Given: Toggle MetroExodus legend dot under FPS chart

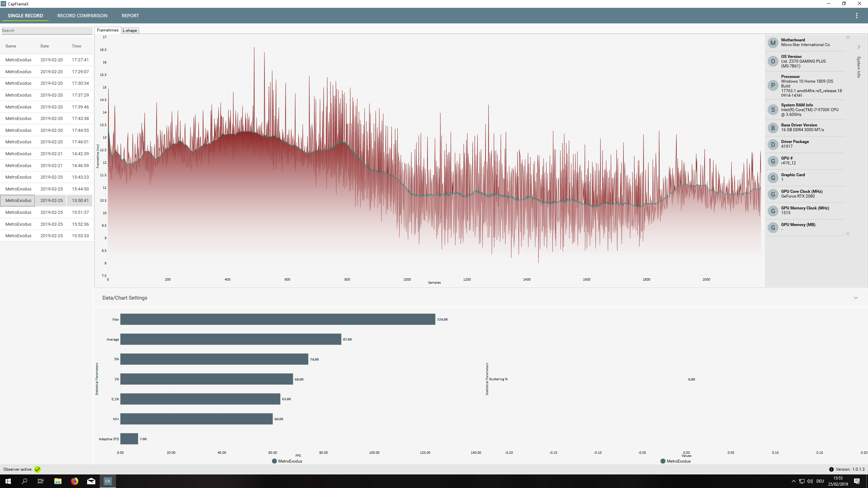Looking at the screenshot, I should [x=274, y=461].
